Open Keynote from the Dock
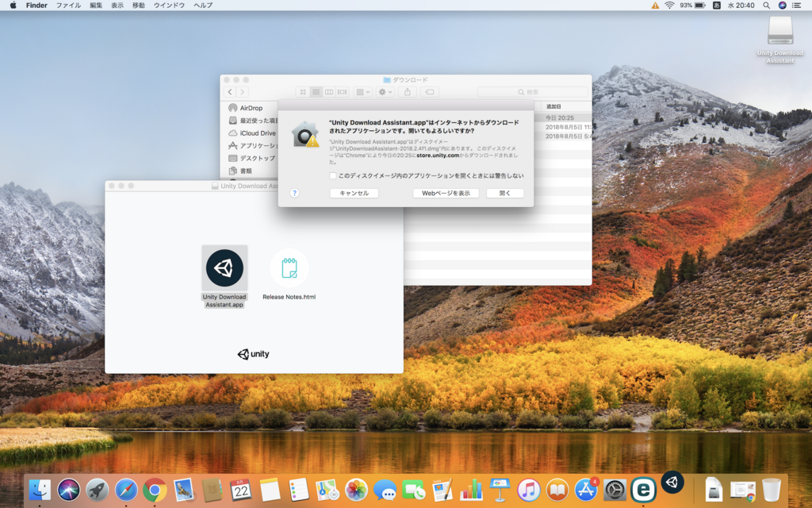812x508 pixels. pyautogui.click(x=500, y=490)
